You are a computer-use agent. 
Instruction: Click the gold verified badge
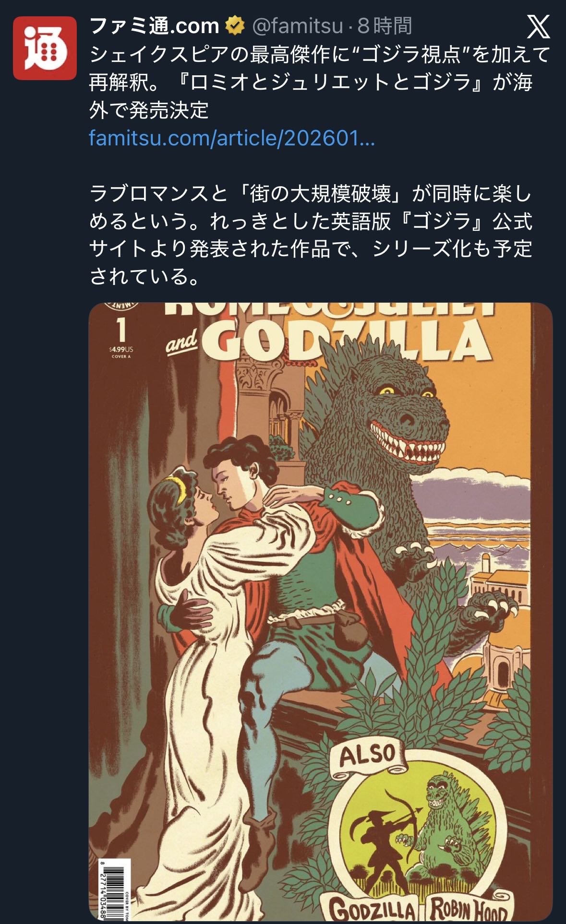[x=235, y=25]
